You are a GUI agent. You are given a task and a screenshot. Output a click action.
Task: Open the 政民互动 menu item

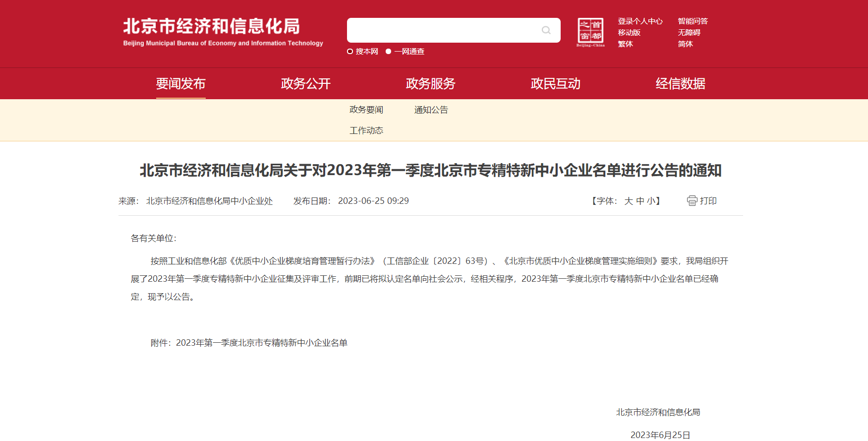(x=556, y=84)
